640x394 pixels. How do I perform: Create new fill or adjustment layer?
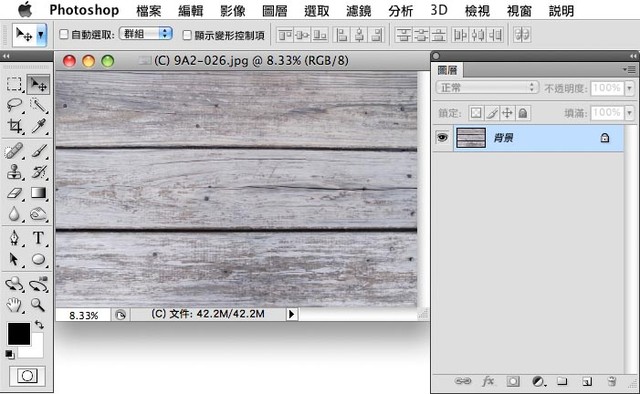point(538,381)
